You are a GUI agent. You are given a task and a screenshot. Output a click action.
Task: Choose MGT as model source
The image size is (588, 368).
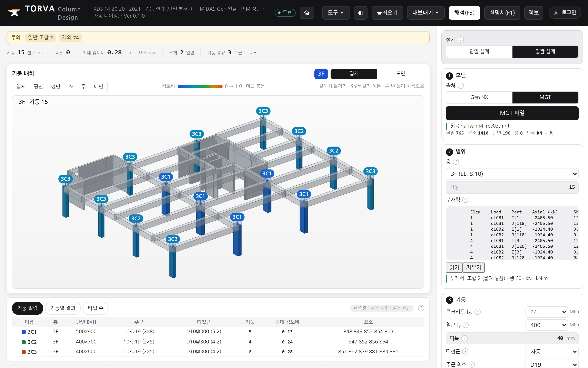tap(545, 97)
